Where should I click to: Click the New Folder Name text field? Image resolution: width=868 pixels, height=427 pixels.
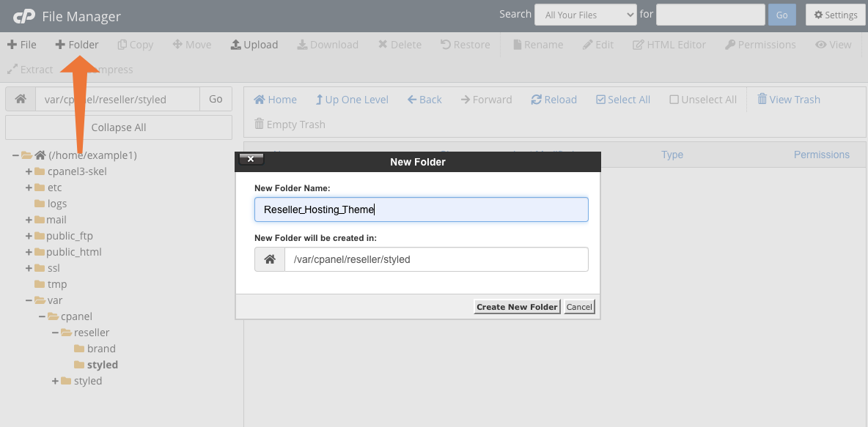click(x=421, y=209)
